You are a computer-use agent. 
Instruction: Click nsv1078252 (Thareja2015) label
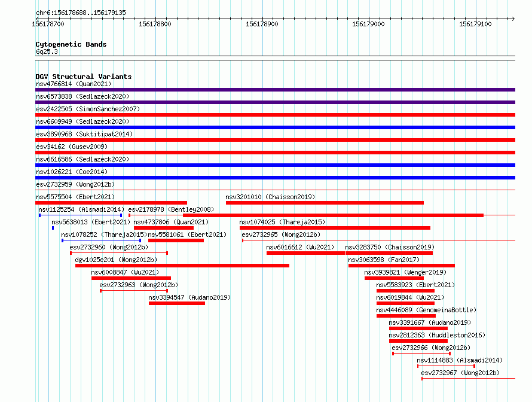[104, 234]
